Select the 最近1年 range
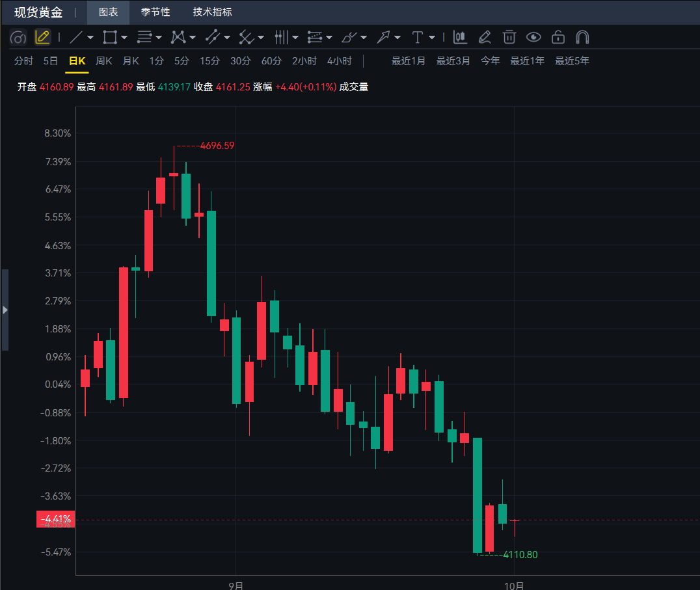This screenshot has width=700, height=590. (x=527, y=60)
